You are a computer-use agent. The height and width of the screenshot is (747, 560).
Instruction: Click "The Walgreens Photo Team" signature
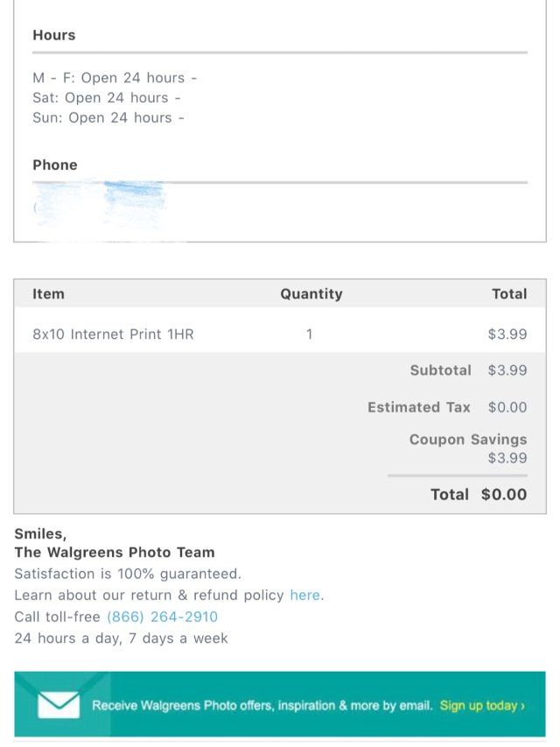114,553
